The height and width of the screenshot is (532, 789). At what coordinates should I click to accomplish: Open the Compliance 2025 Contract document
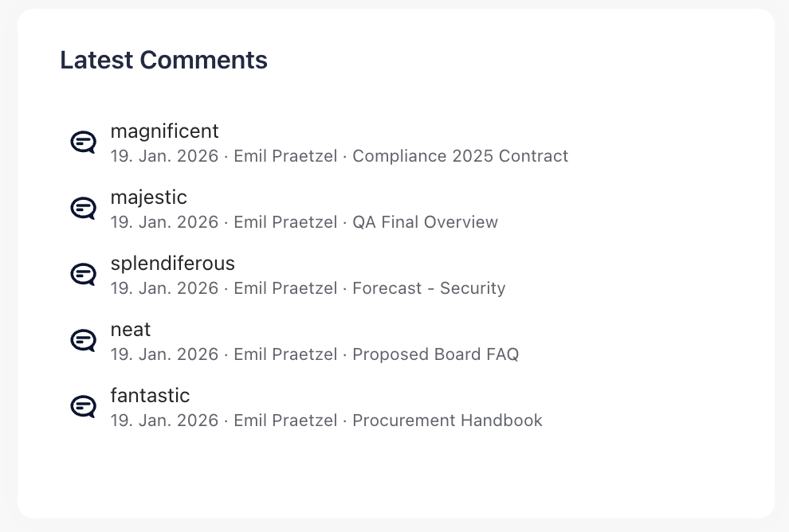pyautogui.click(x=461, y=156)
